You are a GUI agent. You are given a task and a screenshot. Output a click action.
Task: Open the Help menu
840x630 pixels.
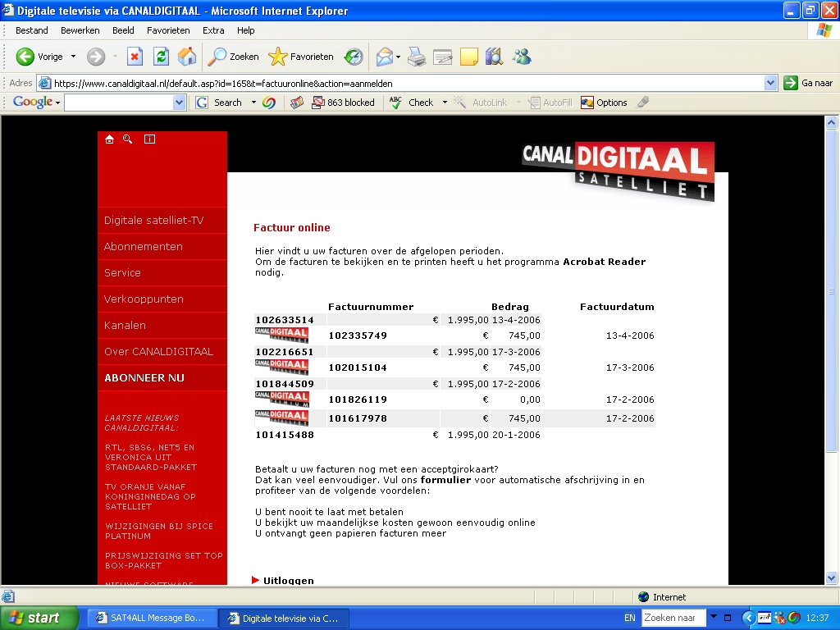[246, 30]
